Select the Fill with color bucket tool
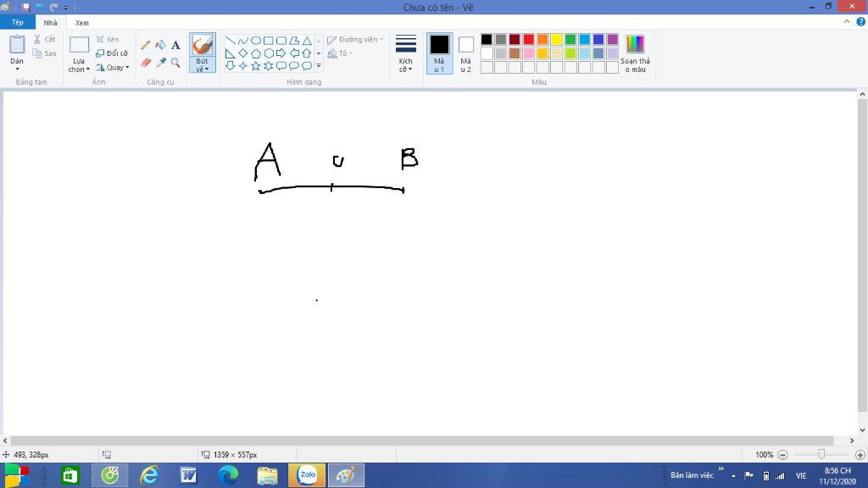Screen dimensions: 868x488 (160, 45)
